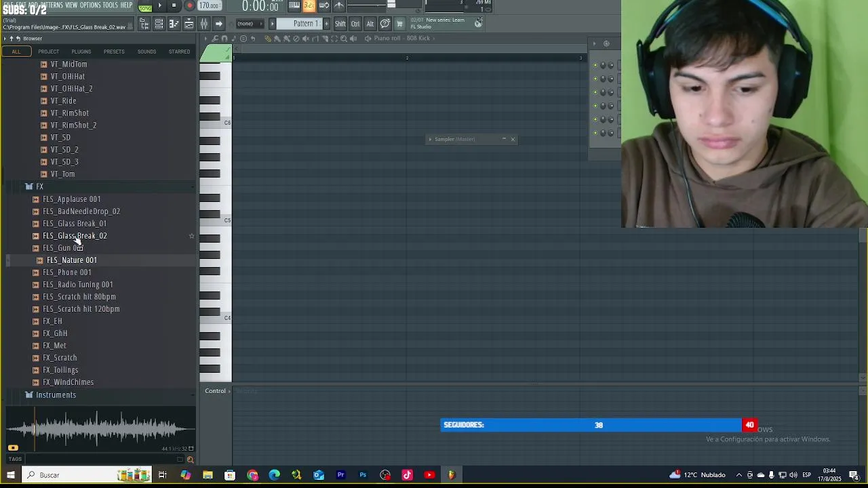Toggle the first channel's green mute light

tap(595, 65)
